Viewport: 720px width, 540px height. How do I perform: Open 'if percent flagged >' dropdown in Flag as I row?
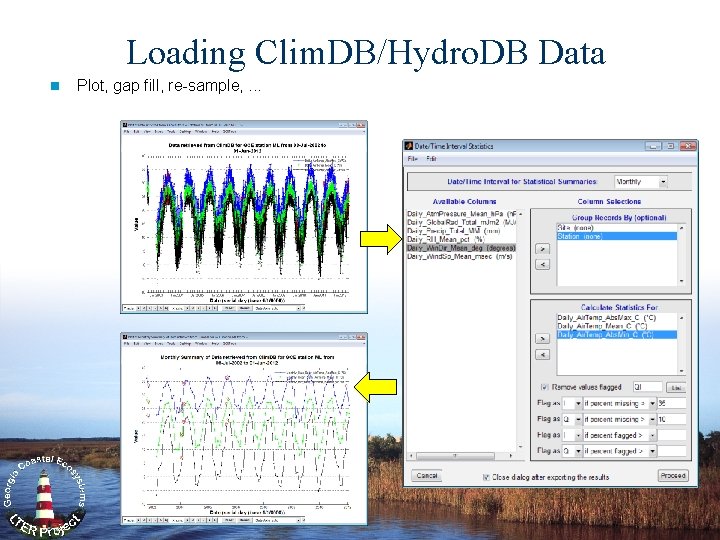click(619, 435)
